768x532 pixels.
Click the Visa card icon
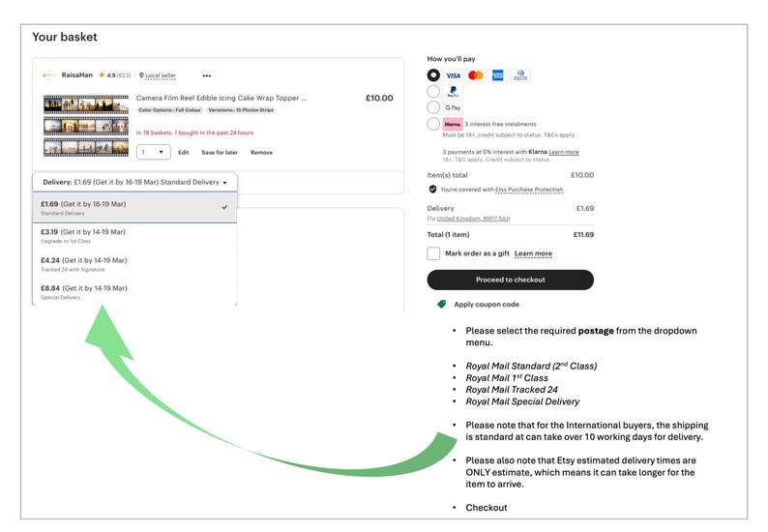[453, 75]
